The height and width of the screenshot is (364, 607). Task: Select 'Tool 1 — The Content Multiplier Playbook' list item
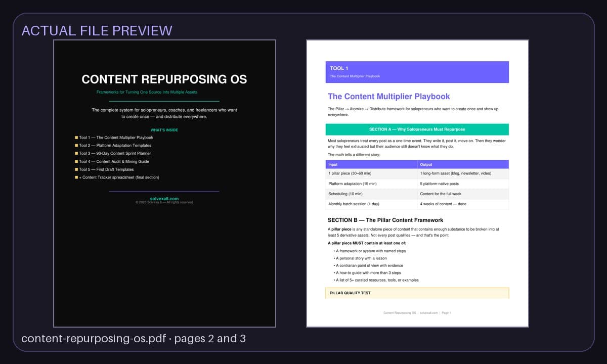(114, 138)
